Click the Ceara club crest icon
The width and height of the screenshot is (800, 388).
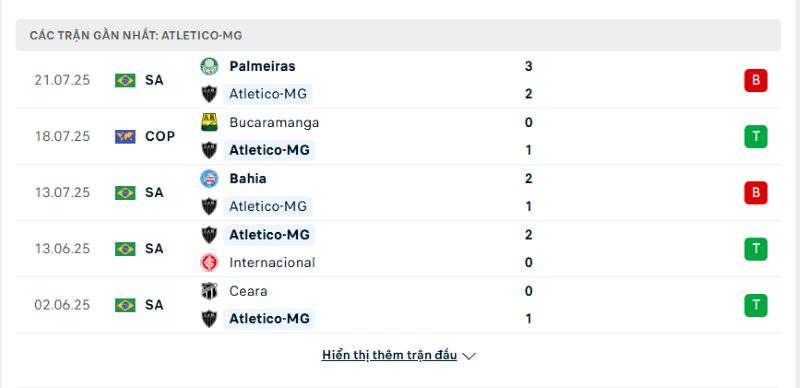[209, 291]
